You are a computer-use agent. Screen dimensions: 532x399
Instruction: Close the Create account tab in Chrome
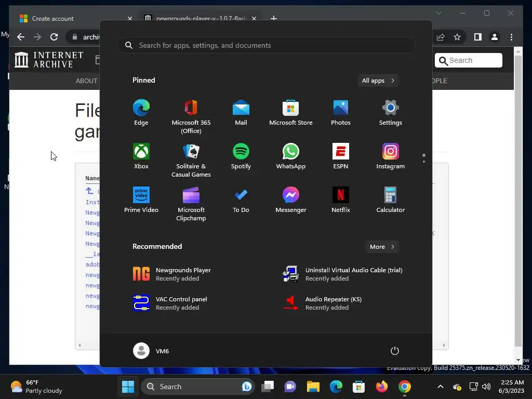(x=129, y=18)
